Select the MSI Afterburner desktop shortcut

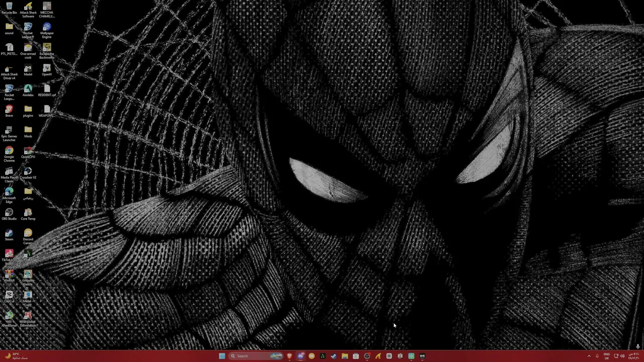click(9, 319)
